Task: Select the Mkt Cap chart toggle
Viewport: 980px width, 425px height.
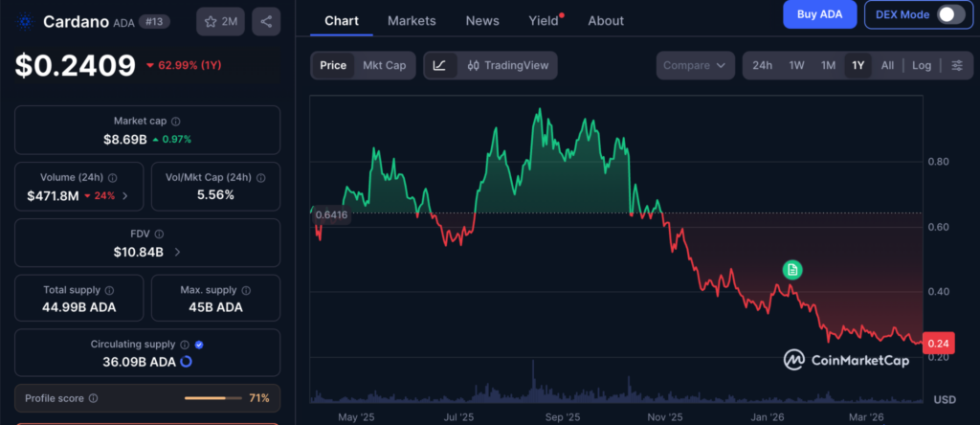Action: pos(384,65)
